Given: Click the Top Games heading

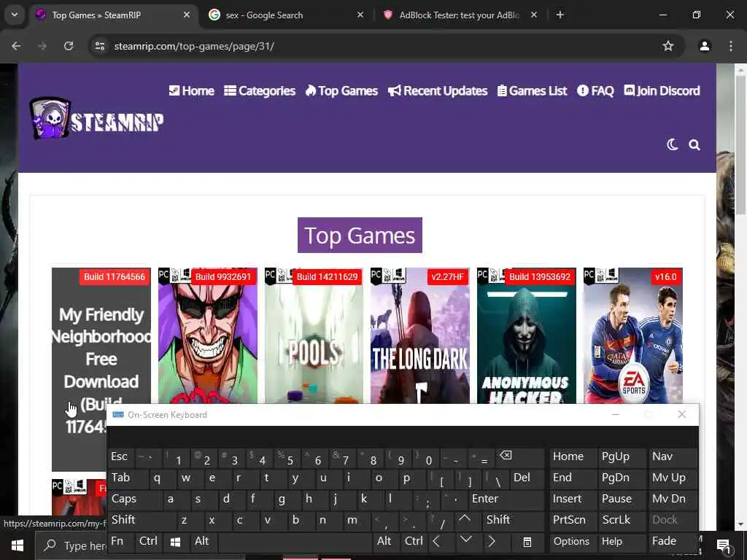Looking at the screenshot, I should click(x=360, y=236).
